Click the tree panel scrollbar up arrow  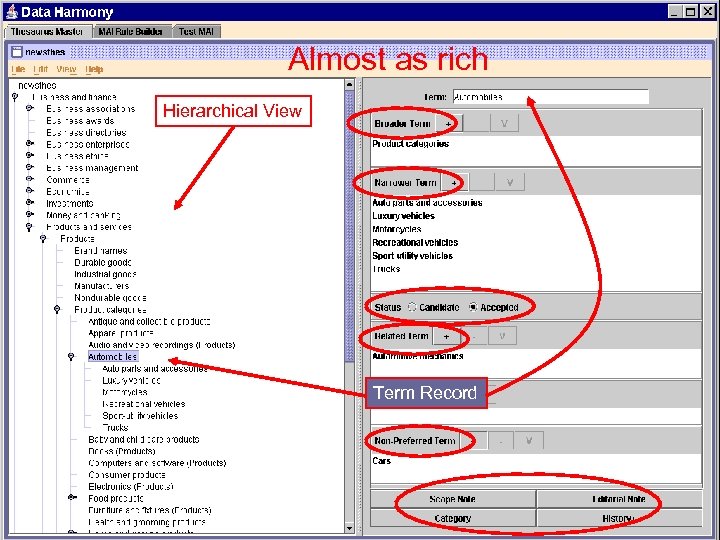point(349,84)
